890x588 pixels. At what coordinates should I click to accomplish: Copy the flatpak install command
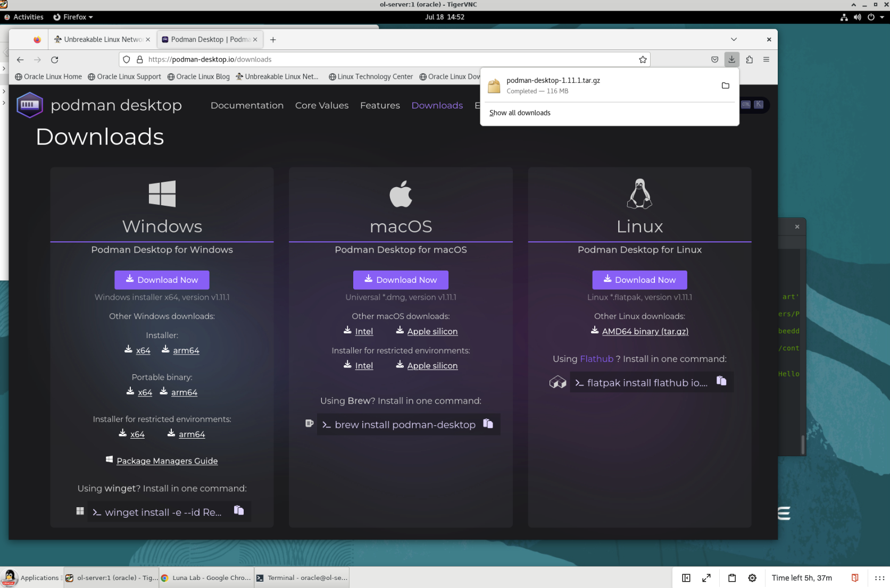point(721,381)
